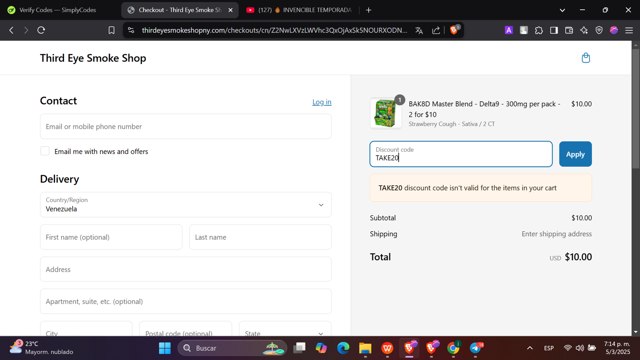Click Third Eye Smoke Shop store title
The width and height of the screenshot is (640, 360).
(x=93, y=58)
